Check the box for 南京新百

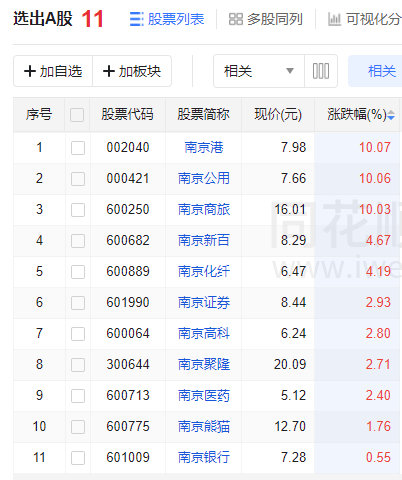click(x=78, y=241)
